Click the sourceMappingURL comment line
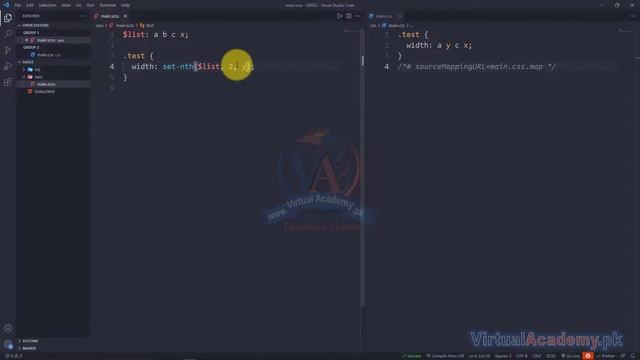The height and width of the screenshot is (360, 640). pos(477,67)
